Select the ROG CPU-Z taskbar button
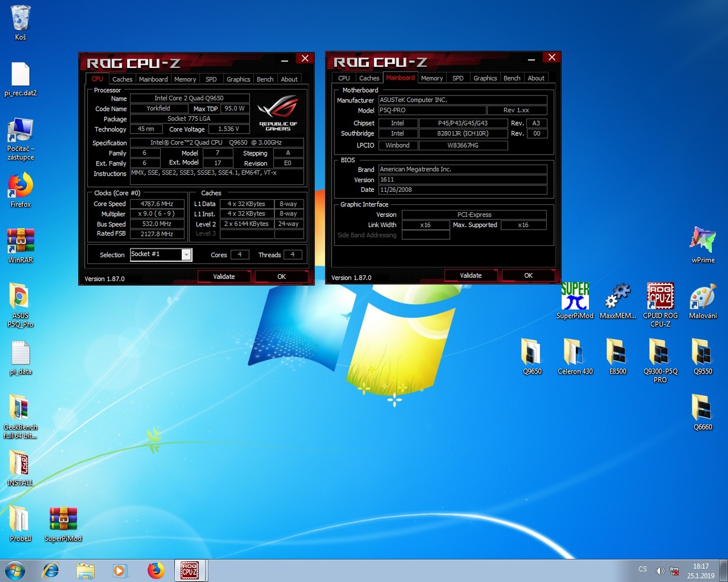Viewport: 728px width, 582px height. pos(189,571)
